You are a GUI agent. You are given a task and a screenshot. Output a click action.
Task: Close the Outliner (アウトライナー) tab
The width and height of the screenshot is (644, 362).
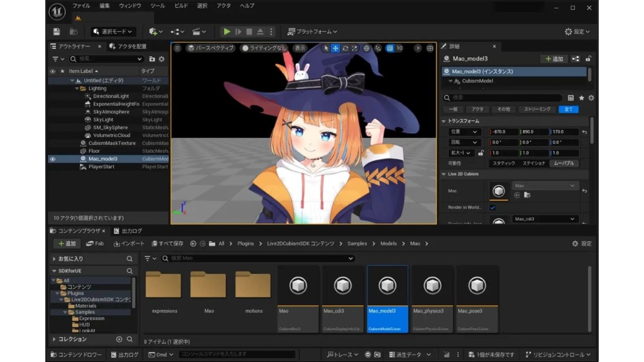(x=99, y=47)
